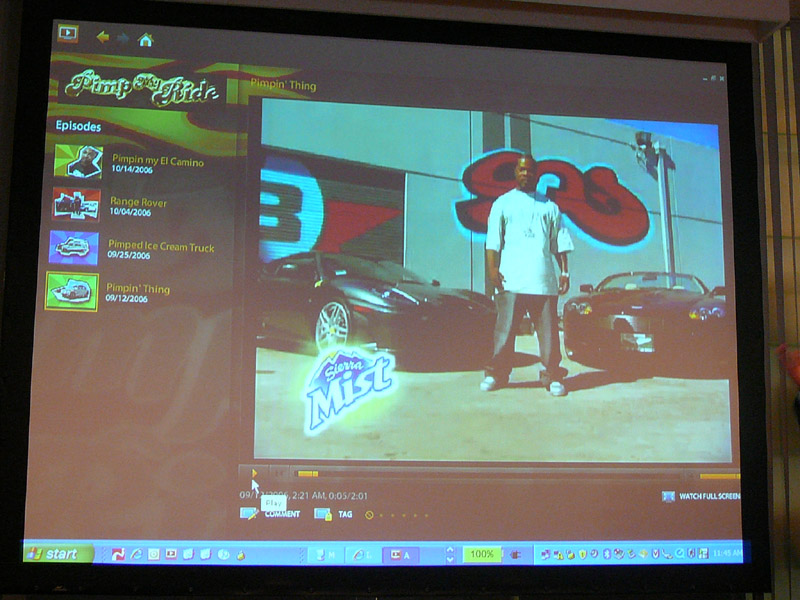Click the first rating dot after the clear icon

coord(381,515)
